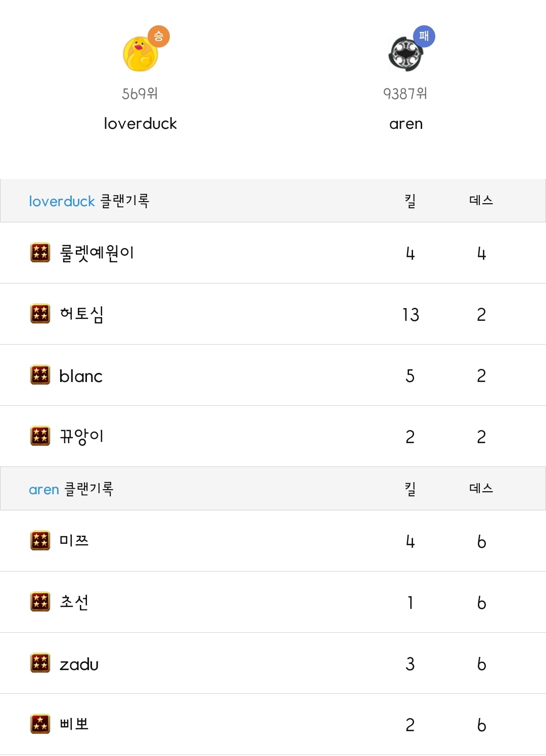Select the loverduck clan name under emblem
546x756 pixels.
point(140,123)
